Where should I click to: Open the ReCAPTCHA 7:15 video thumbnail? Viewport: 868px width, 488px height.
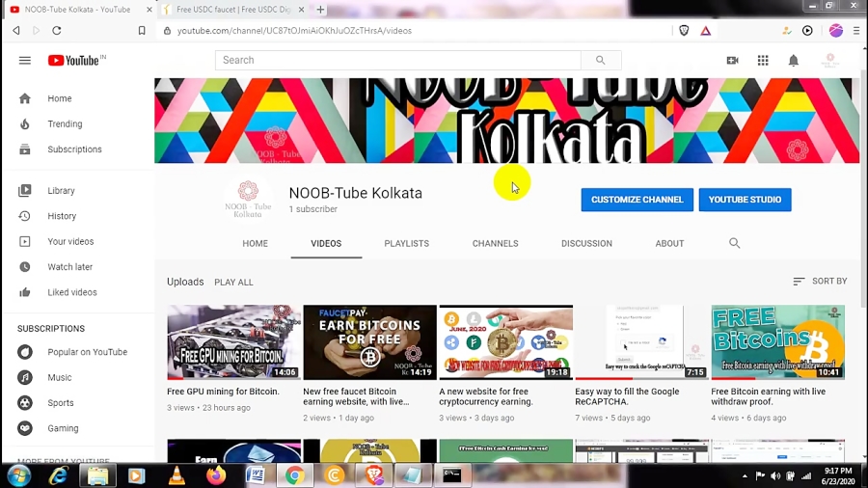pyautogui.click(x=641, y=342)
